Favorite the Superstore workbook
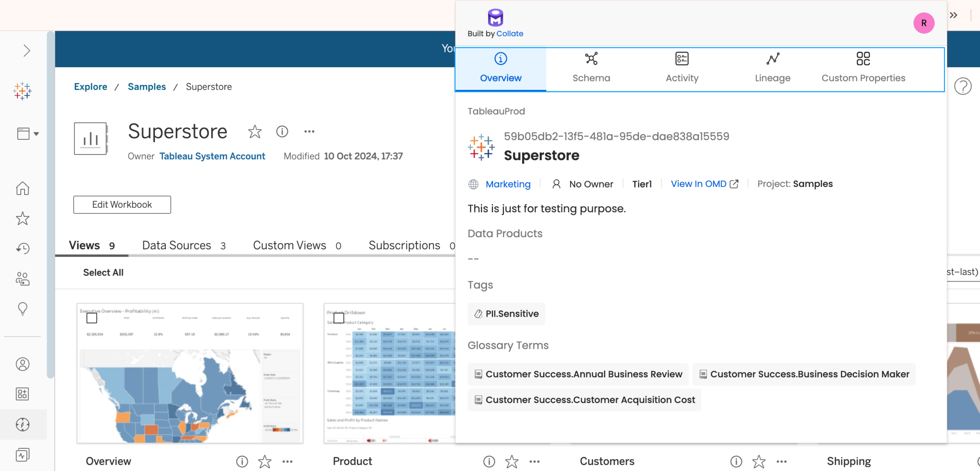980x471 pixels. [254, 132]
